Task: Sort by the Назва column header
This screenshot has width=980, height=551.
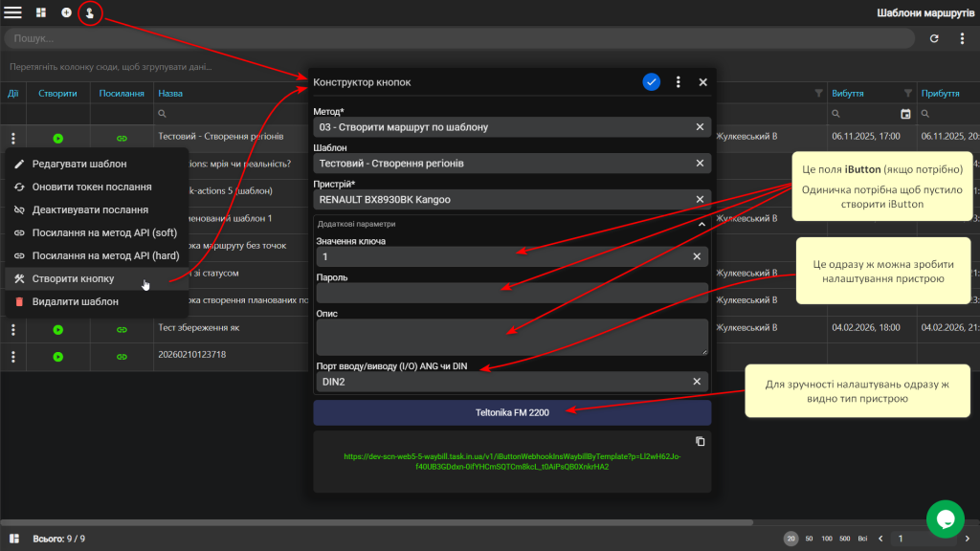Action: [170, 93]
